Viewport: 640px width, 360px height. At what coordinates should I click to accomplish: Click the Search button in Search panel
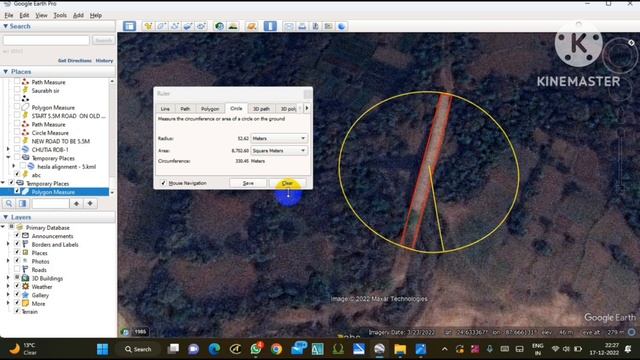click(103, 40)
